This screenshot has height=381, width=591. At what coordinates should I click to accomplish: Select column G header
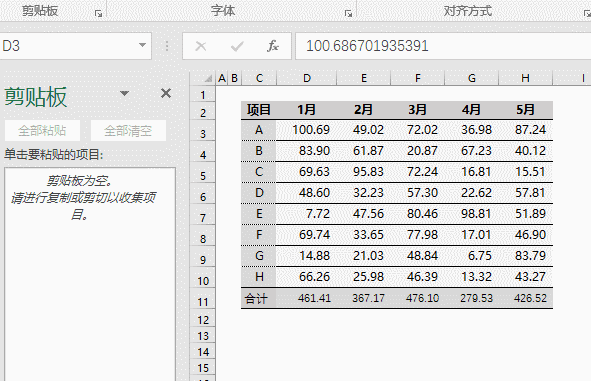tap(472, 78)
